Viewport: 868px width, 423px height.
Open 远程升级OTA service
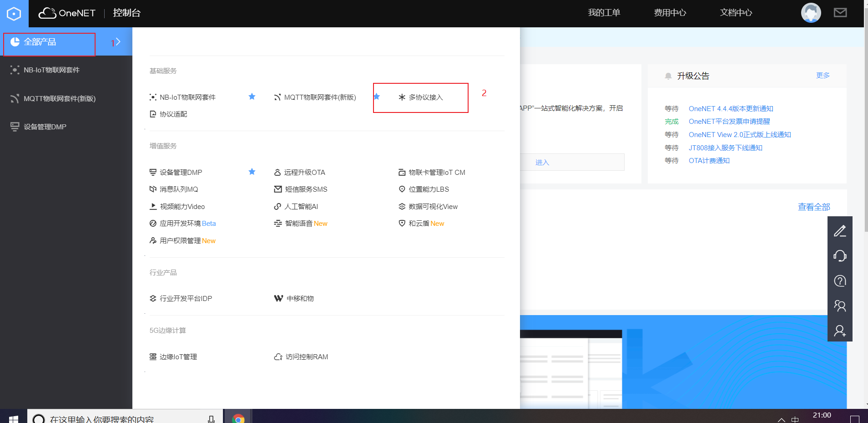(304, 173)
